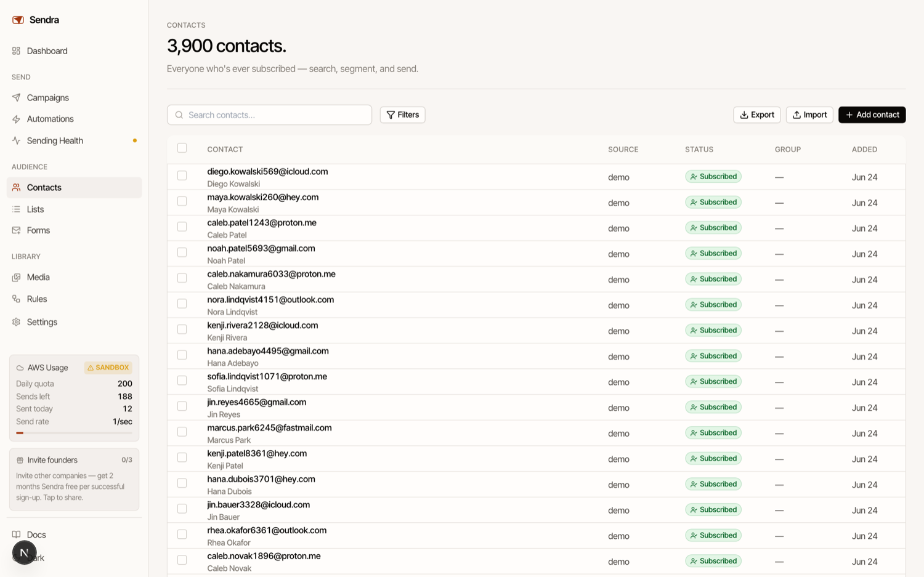924x577 pixels.
Task: Click the CONTACT column header
Action: [x=225, y=150]
